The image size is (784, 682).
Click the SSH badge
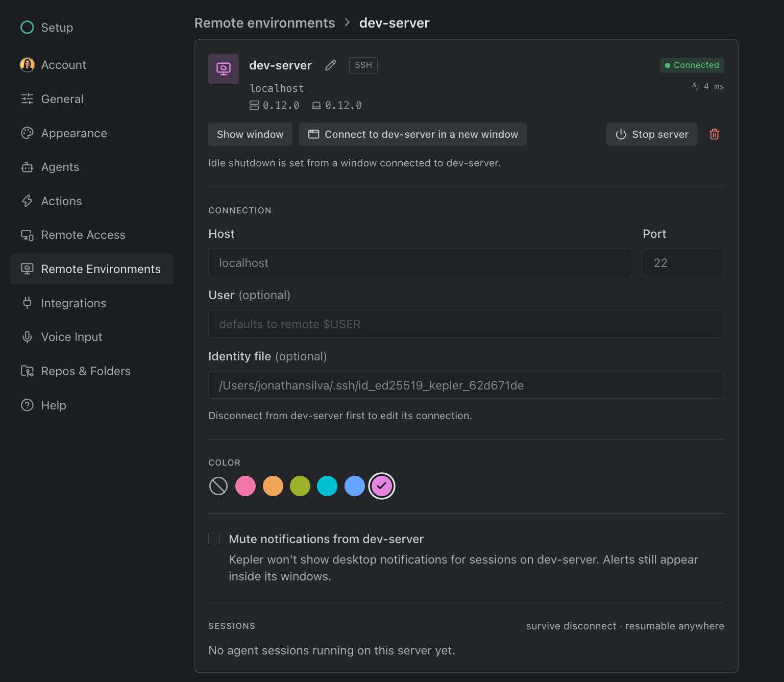coord(363,65)
